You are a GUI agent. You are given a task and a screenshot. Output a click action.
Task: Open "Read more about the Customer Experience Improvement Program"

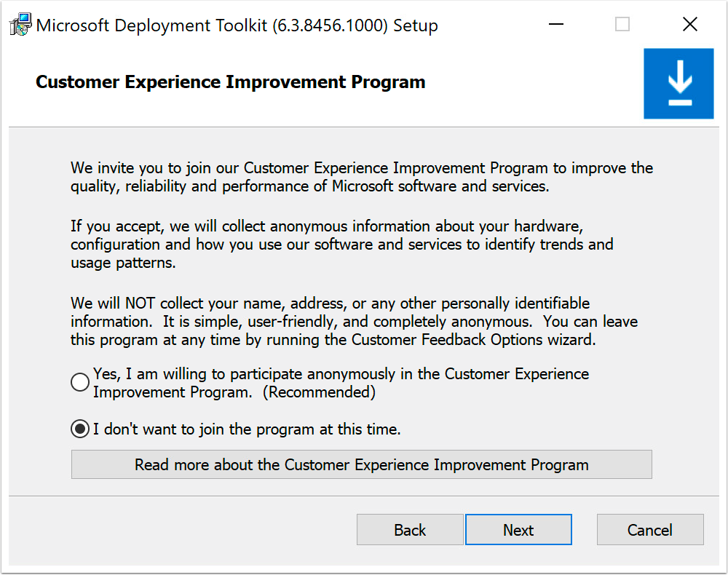pos(362,464)
